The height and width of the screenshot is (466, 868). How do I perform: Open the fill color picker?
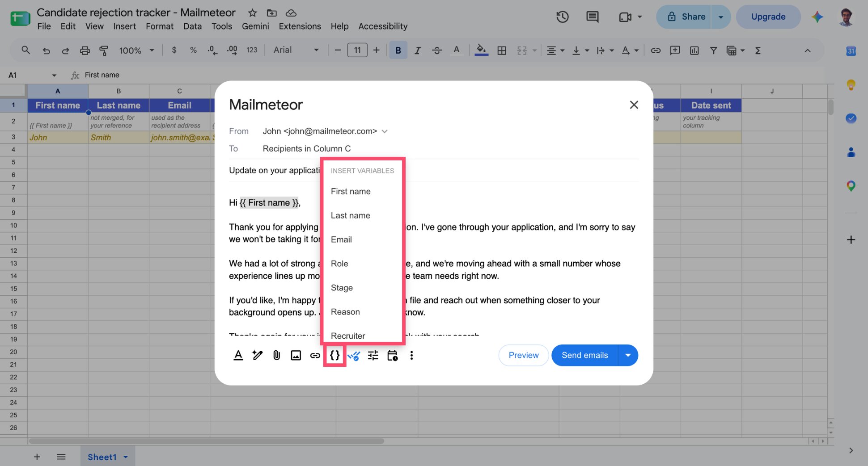pos(481,50)
